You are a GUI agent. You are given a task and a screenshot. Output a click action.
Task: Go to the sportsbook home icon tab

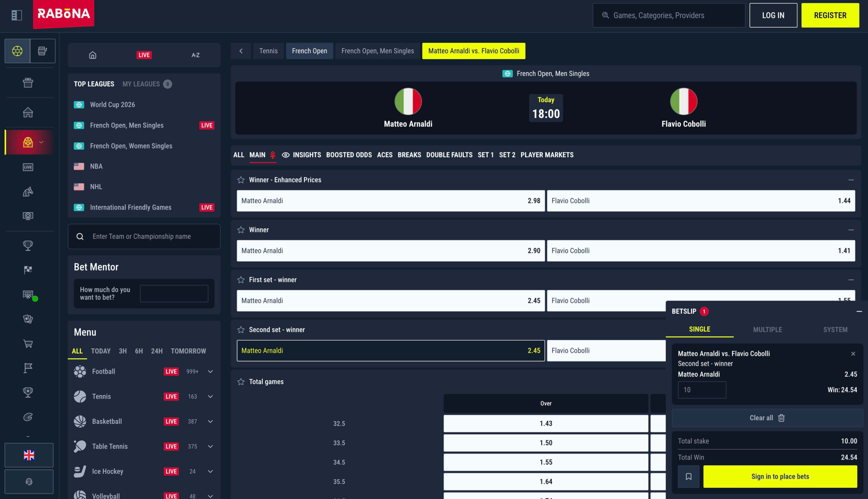tap(93, 55)
